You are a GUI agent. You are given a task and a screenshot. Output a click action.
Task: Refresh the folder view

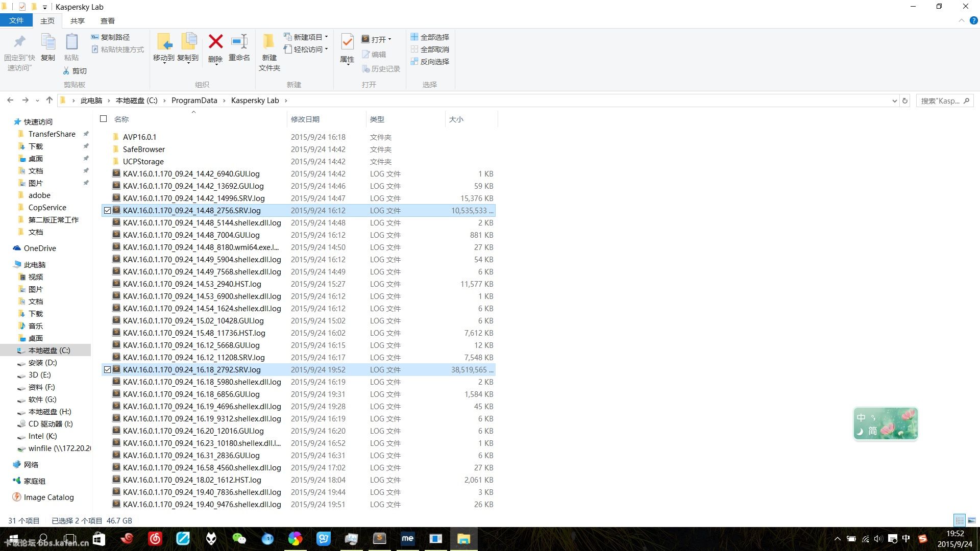pyautogui.click(x=905, y=101)
